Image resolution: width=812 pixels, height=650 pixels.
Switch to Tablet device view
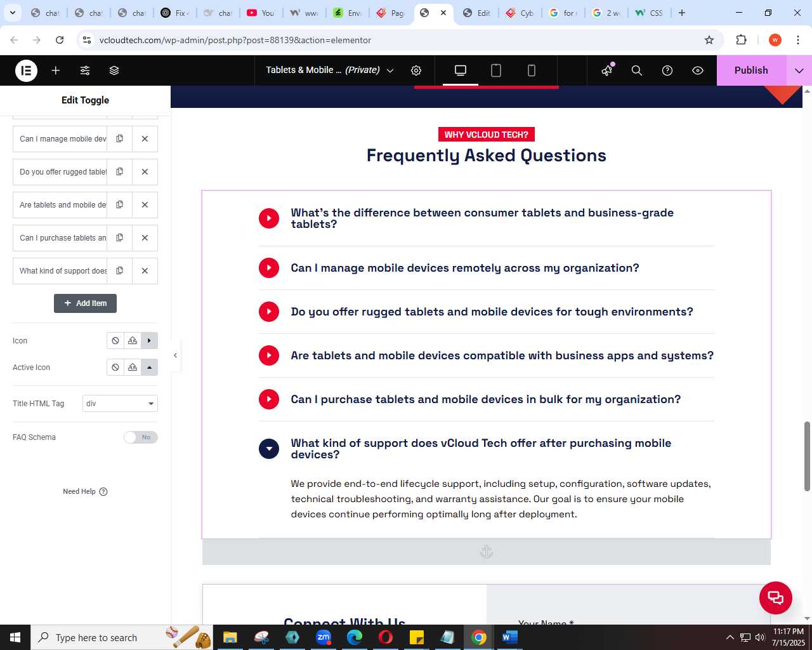[x=496, y=70]
